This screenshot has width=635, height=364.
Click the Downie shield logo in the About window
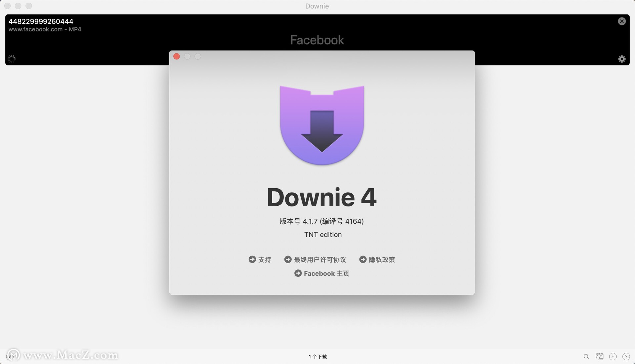322,125
